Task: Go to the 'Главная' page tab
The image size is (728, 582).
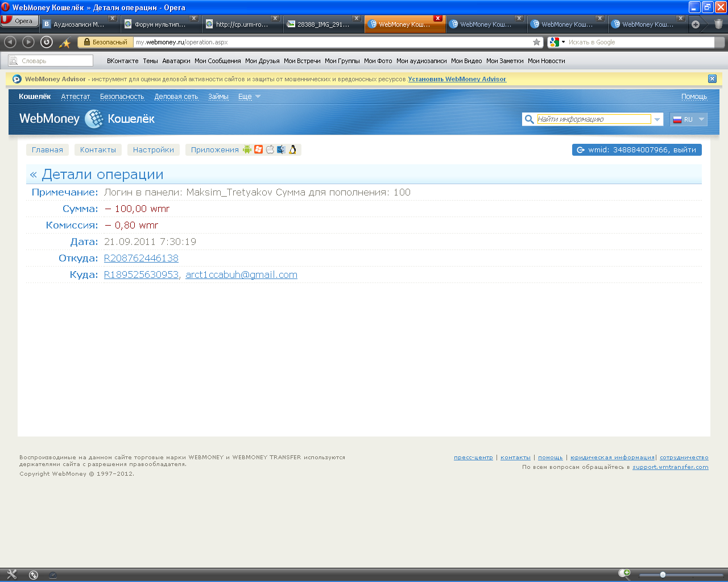Action: click(x=47, y=150)
